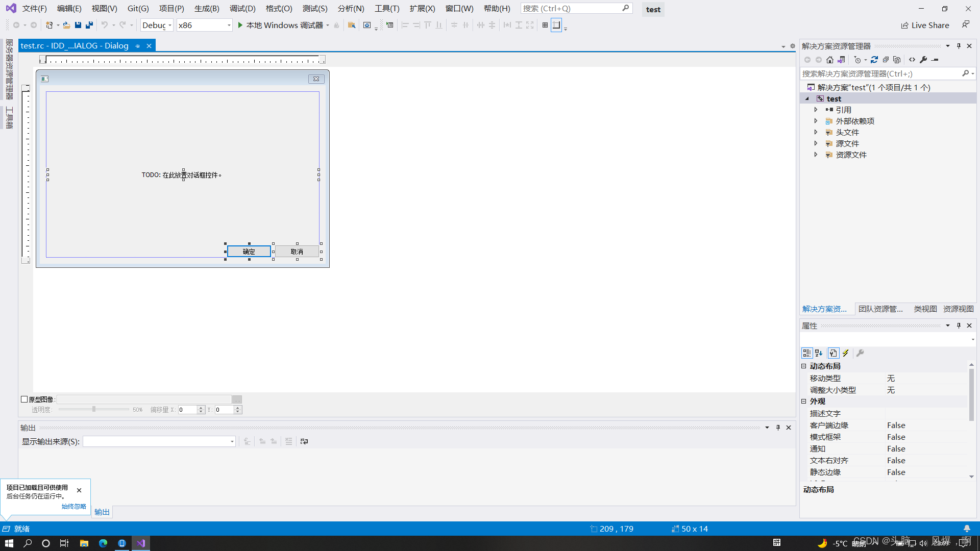Select the properties categorized view icon
This screenshot has width=980, height=551.
806,353
